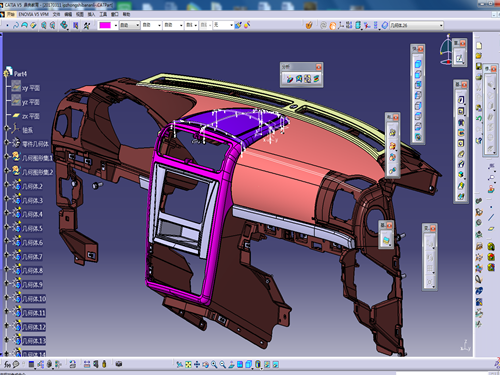Click the axis system icon in top-right toolbar
Image resolution: width=500 pixels, height=375 pixels.
tap(341, 25)
